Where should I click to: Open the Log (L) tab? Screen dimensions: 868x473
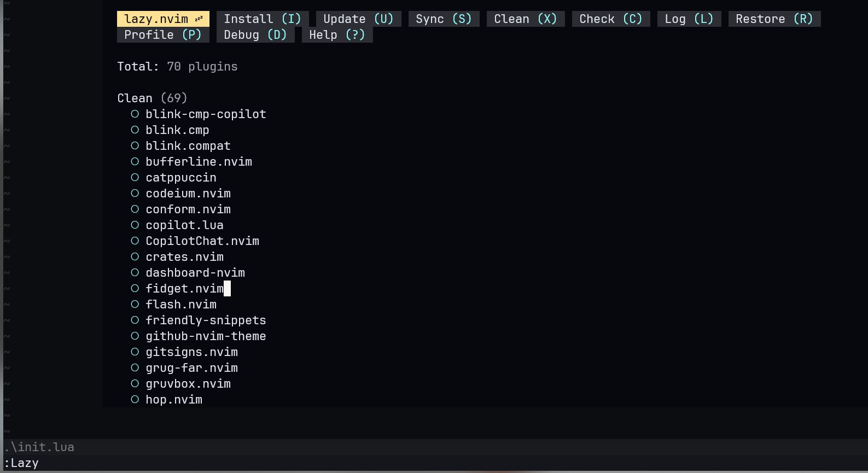(x=689, y=19)
